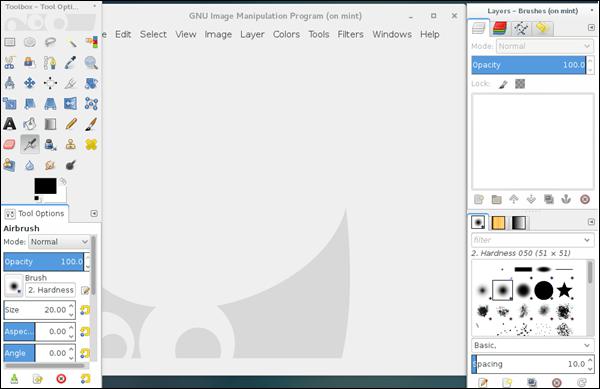
Task: Open the Colors menu
Action: [286, 34]
